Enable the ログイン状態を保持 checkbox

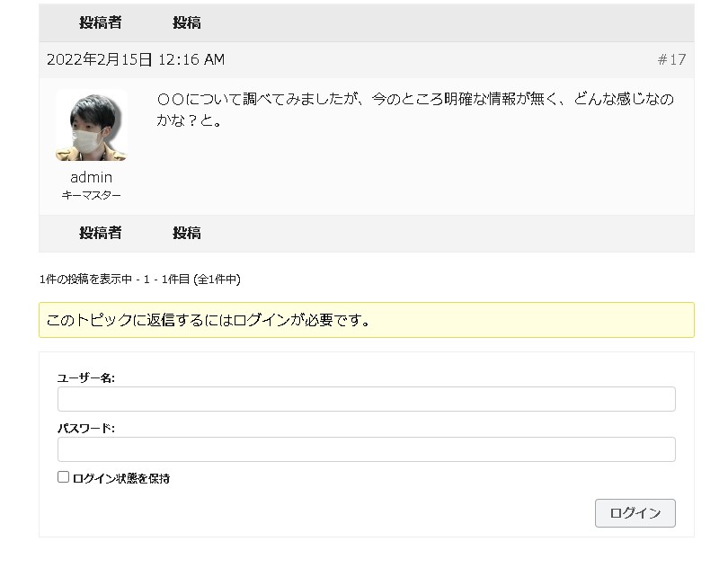[x=64, y=477]
